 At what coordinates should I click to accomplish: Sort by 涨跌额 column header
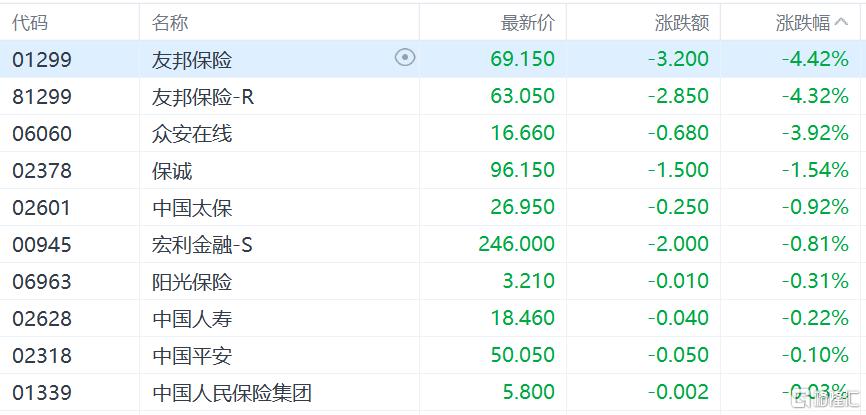(x=682, y=23)
